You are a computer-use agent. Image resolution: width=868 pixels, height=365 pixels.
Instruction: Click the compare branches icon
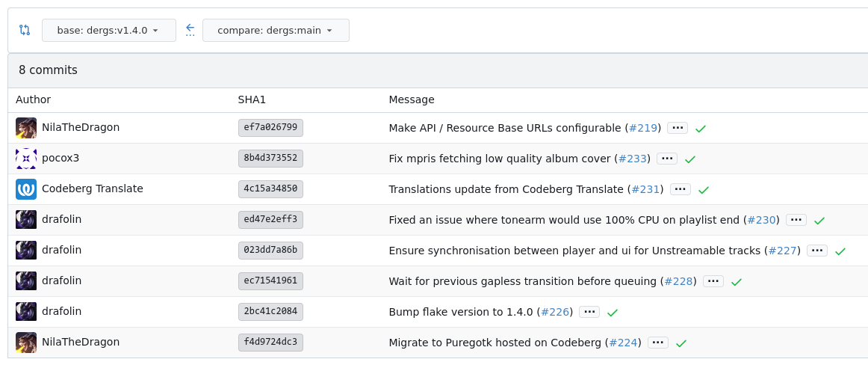point(25,30)
